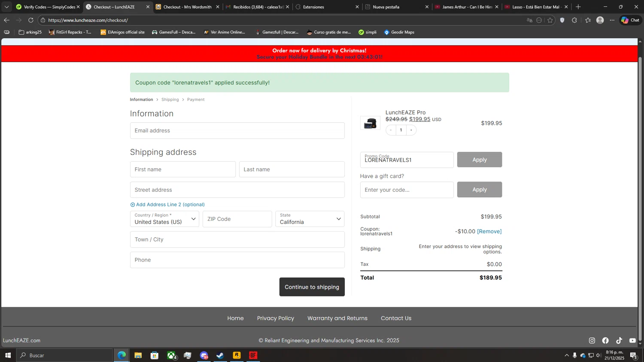
Task: Click the Promo Code input field
Action: (407, 160)
